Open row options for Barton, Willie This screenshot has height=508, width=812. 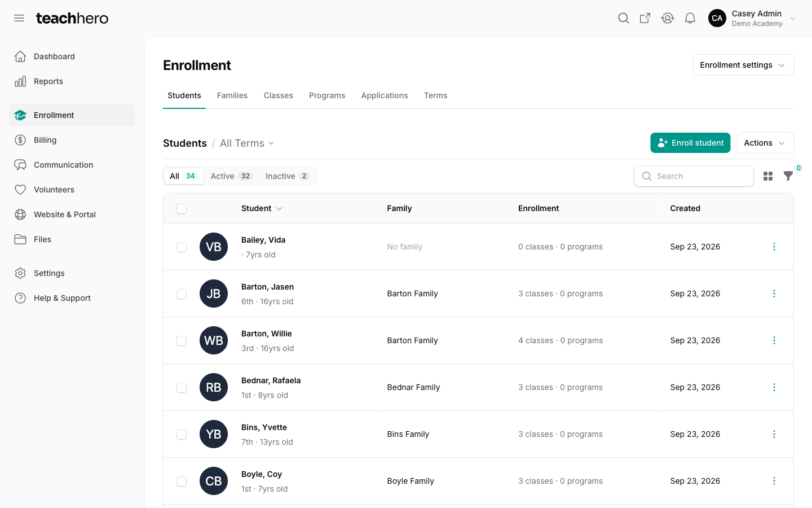tap(774, 340)
